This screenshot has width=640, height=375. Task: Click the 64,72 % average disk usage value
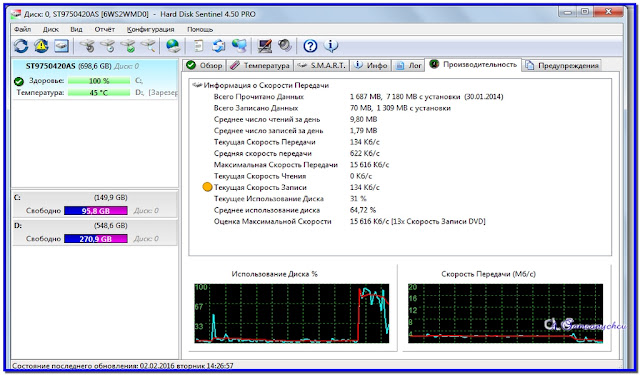coord(363,210)
